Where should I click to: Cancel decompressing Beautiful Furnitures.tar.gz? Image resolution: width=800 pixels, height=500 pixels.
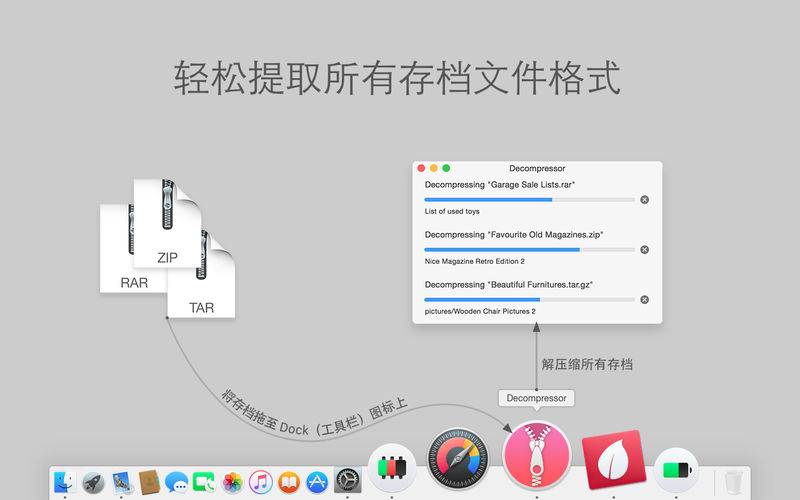[644, 299]
